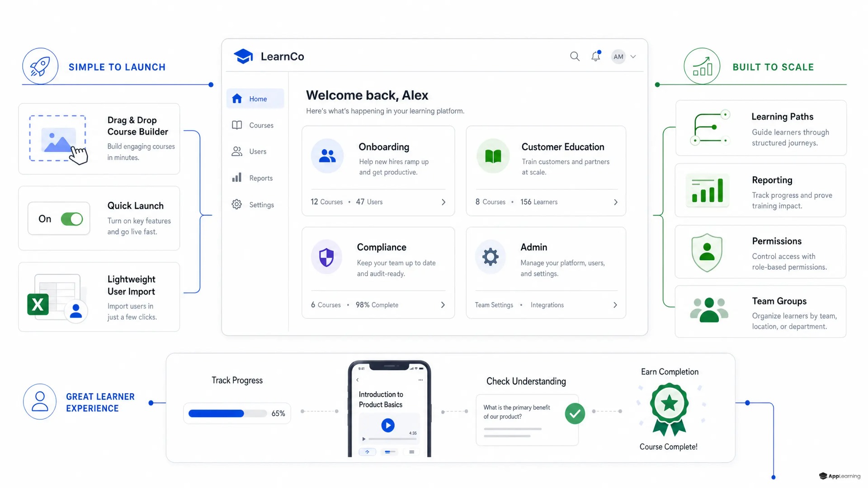Open Settings in sidebar
This screenshot has width=868, height=488.
tap(253, 204)
